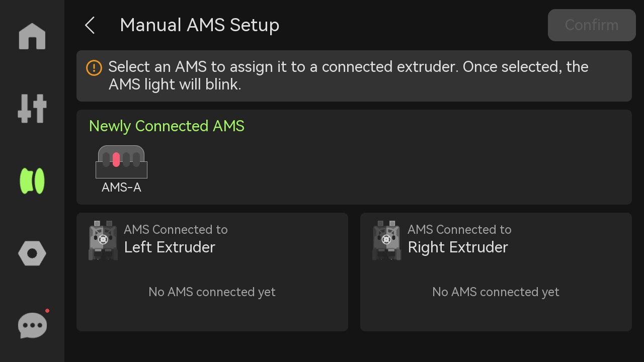
Task: Select the Right Extruder panel
Action: click(496, 272)
